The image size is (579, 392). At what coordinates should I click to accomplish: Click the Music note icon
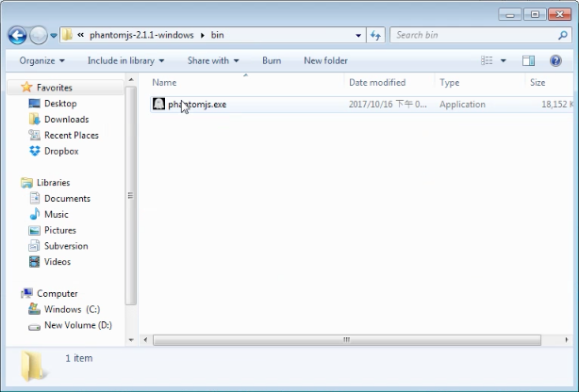coord(34,214)
